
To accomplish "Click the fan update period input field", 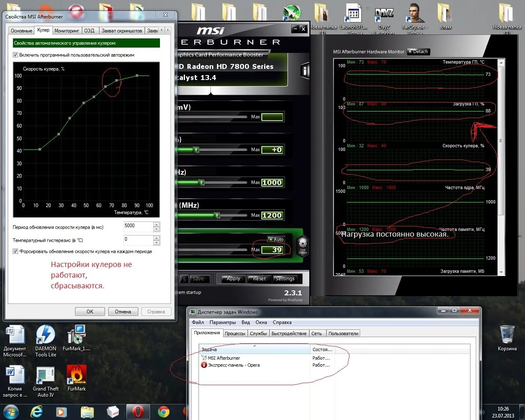I will [138, 227].
